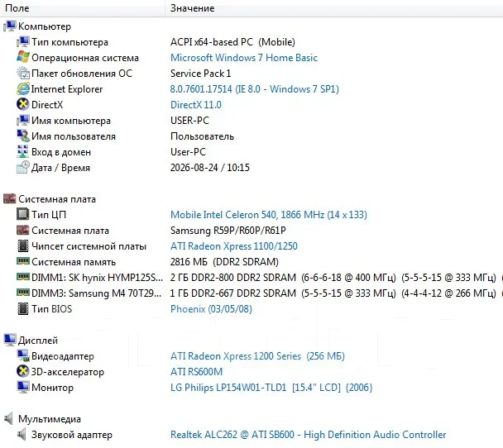Click the 3D-акселератор icon

(23, 371)
